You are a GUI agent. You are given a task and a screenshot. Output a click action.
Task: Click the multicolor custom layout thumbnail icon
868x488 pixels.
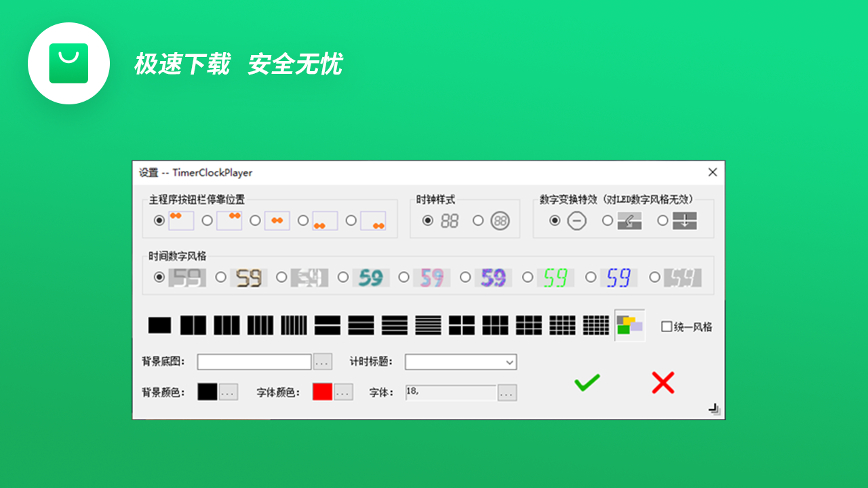point(630,326)
